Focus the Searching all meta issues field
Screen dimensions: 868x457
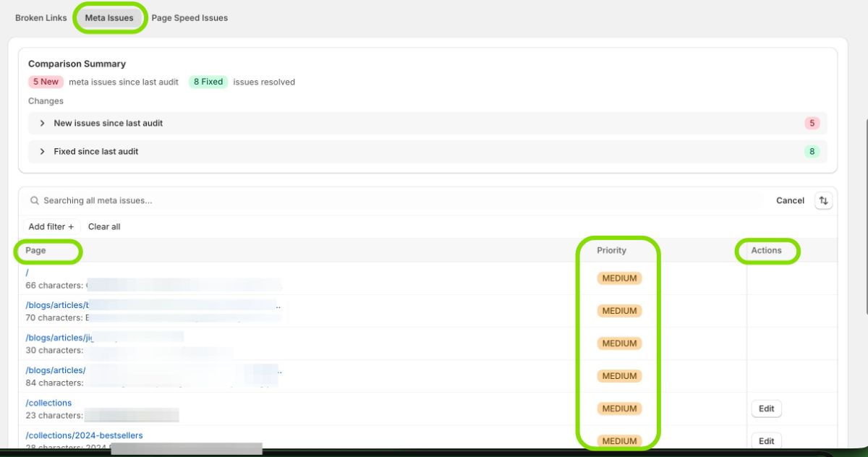point(362,200)
